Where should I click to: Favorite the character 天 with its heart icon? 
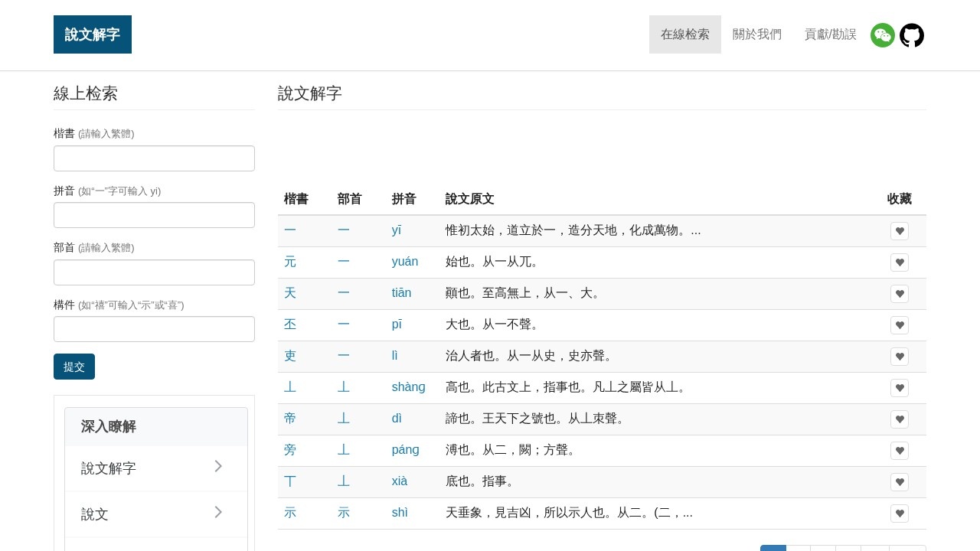click(900, 294)
